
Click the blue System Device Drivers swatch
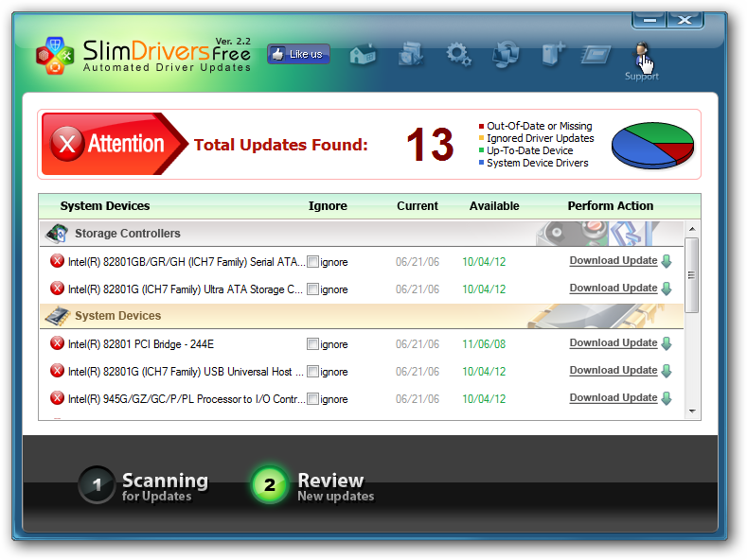tap(481, 163)
